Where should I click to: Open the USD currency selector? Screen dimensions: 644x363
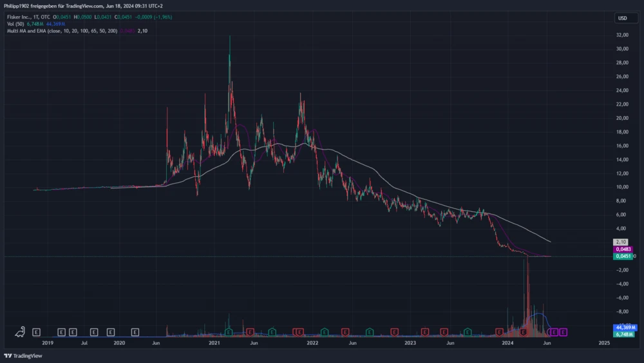pos(622,18)
